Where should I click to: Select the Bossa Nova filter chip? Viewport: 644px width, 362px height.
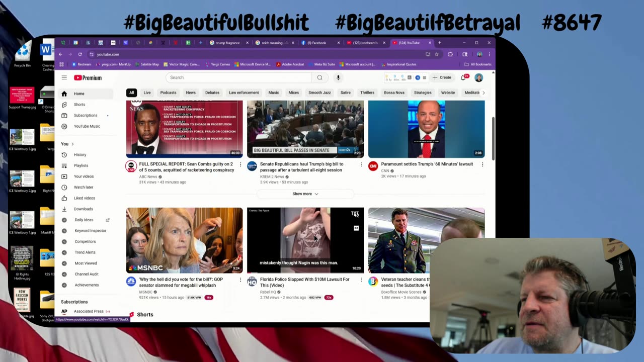coord(394,93)
